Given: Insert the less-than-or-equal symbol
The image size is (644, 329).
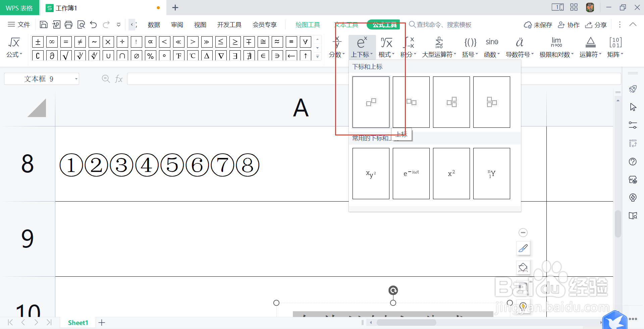Looking at the screenshot, I should [x=221, y=42].
